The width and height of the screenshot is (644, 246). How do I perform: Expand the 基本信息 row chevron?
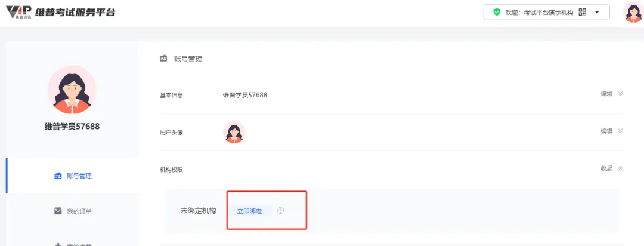point(620,94)
